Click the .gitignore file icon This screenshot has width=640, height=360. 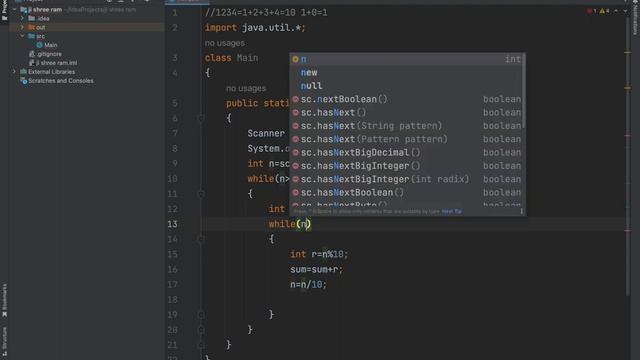click(x=32, y=54)
